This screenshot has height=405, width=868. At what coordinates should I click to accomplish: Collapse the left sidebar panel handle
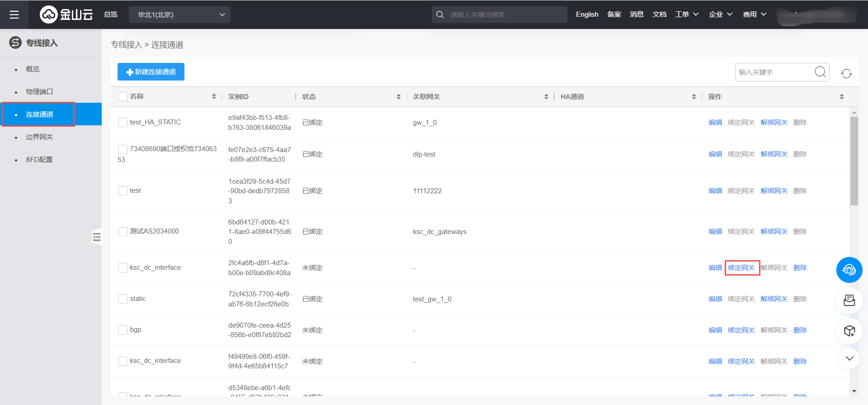(96, 237)
